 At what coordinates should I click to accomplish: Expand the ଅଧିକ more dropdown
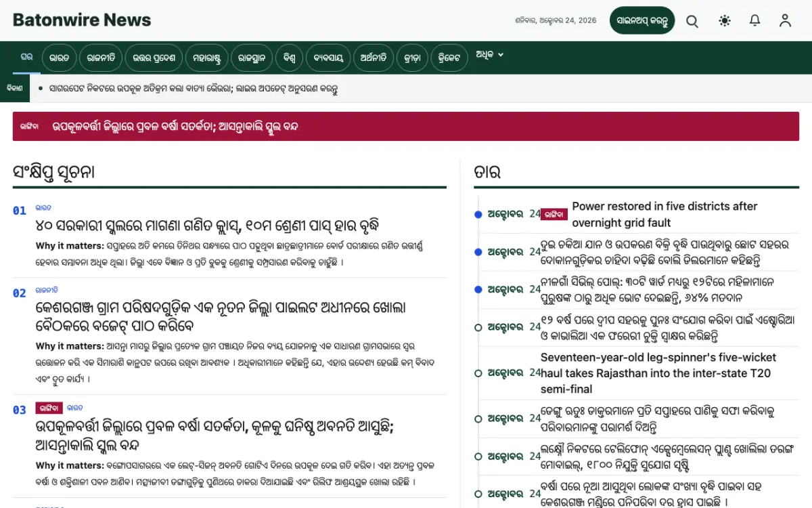click(489, 55)
